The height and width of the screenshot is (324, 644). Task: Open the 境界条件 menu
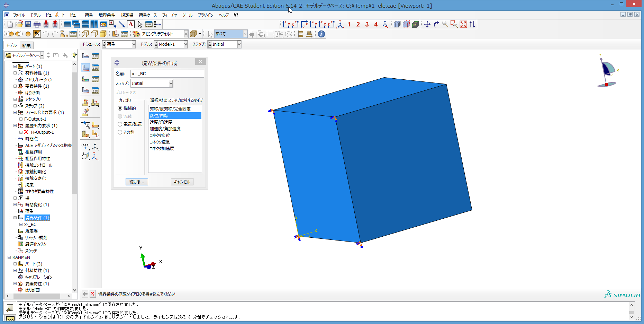(107, 15)
